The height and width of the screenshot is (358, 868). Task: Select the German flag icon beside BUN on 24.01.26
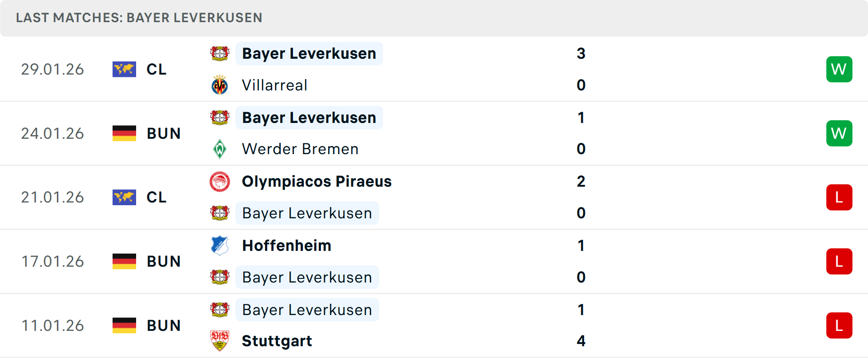pos(124,133)
